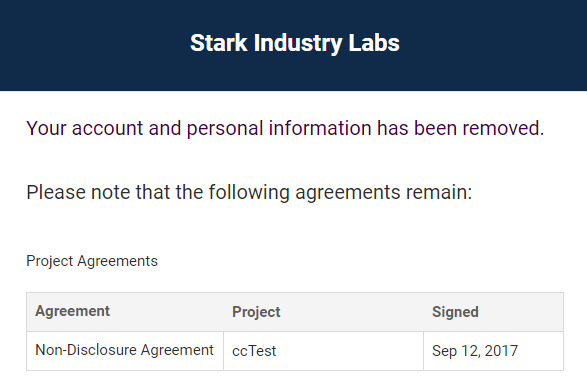Click the word 'Non-Disclosure' in the agreement row
The width and height of the screenshot is (587, 381).
pos(86,350)
